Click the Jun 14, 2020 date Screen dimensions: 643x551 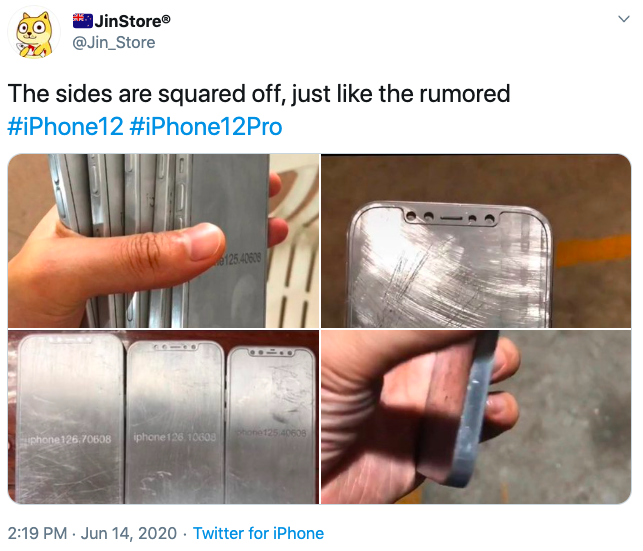click(129, 533)
